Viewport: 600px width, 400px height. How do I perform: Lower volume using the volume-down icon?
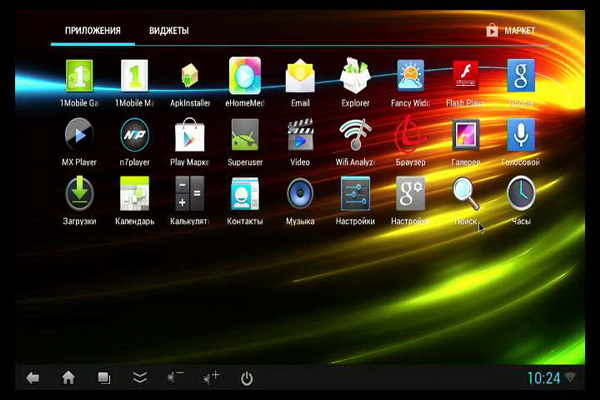click(x=176, y=378)
